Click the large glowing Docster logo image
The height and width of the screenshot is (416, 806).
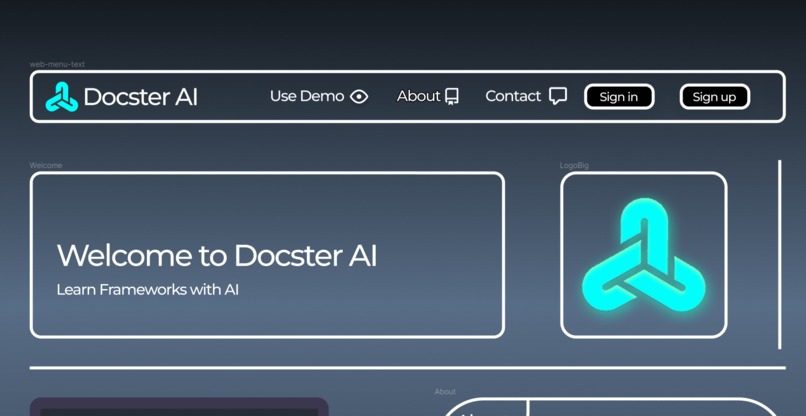[x=644, y=255]
